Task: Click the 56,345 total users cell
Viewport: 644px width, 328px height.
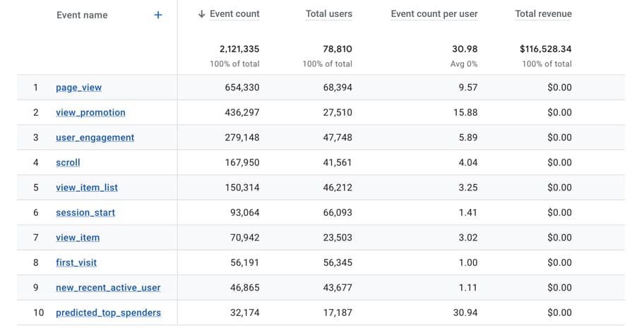Action: point(338,262)
